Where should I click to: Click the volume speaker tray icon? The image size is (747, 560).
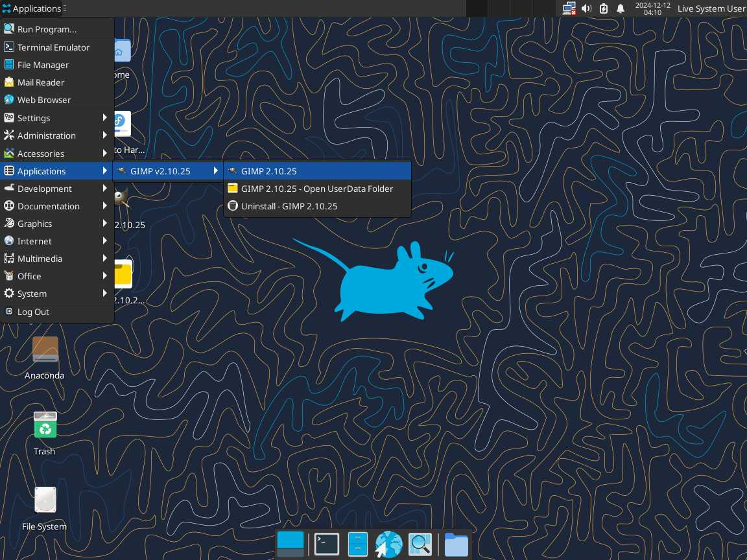click(x=586, y=8)
